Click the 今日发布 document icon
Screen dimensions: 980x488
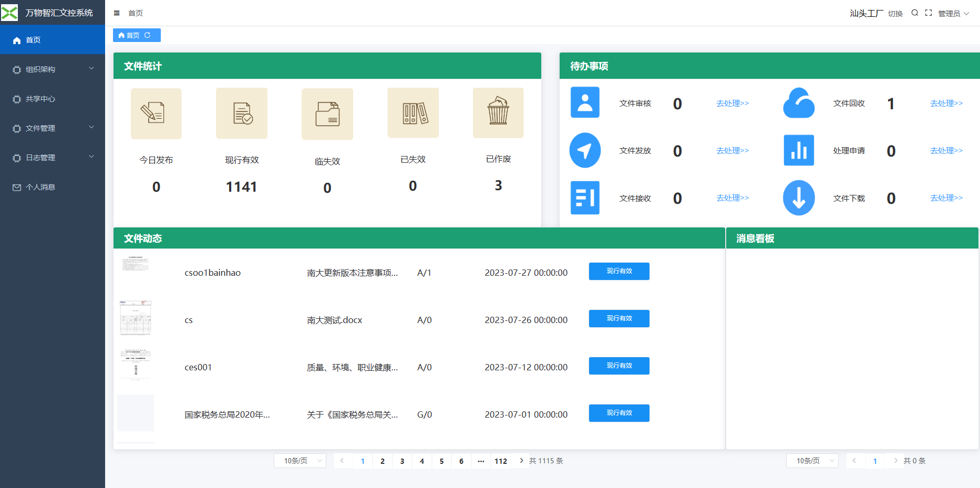point(156,113)
